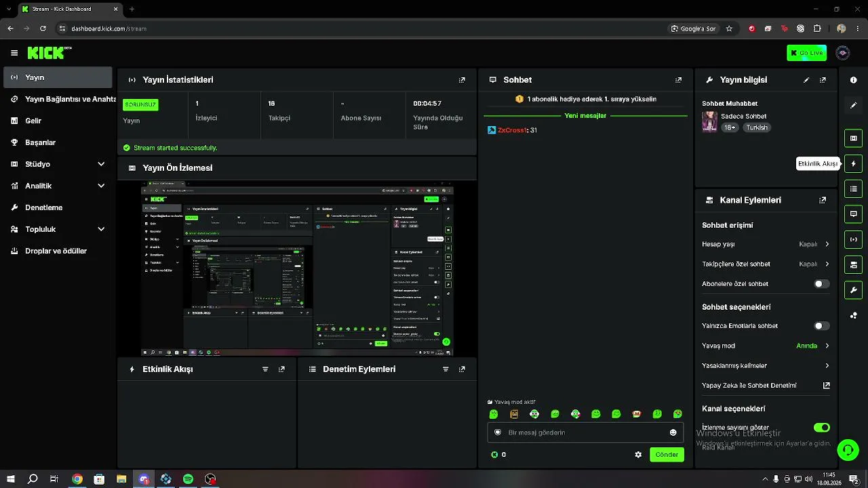Image resolution: width=868 pixels, height=488 pixels.
Task: Toggle the chat widget icon in right rail
Action: 853,214
